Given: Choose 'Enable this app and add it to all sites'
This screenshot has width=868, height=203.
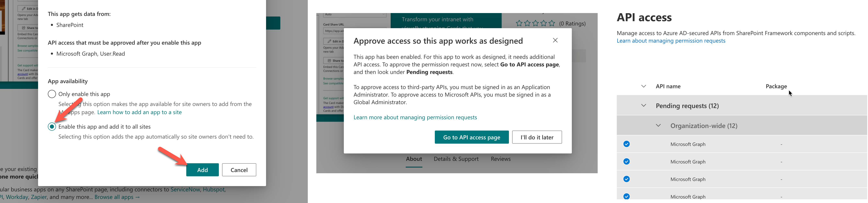Looking at the screenshot, I should point(52,127).
